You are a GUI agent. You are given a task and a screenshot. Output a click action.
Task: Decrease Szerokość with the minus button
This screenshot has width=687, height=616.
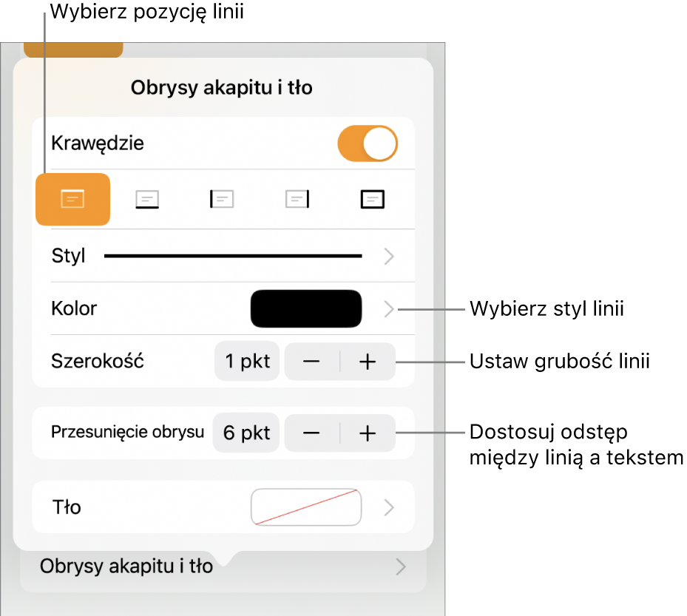[311, 362]
